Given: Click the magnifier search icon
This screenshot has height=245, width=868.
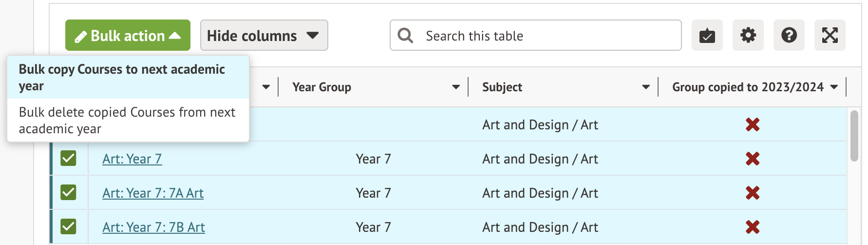Looking at the screenshot, I should tap(405, 36).
